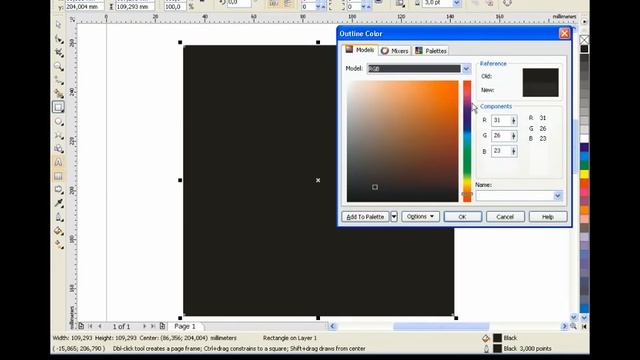The image size is (640, 360).
Task: Open the outline width 3,0 pt dropdown
Action: point(457,3)
